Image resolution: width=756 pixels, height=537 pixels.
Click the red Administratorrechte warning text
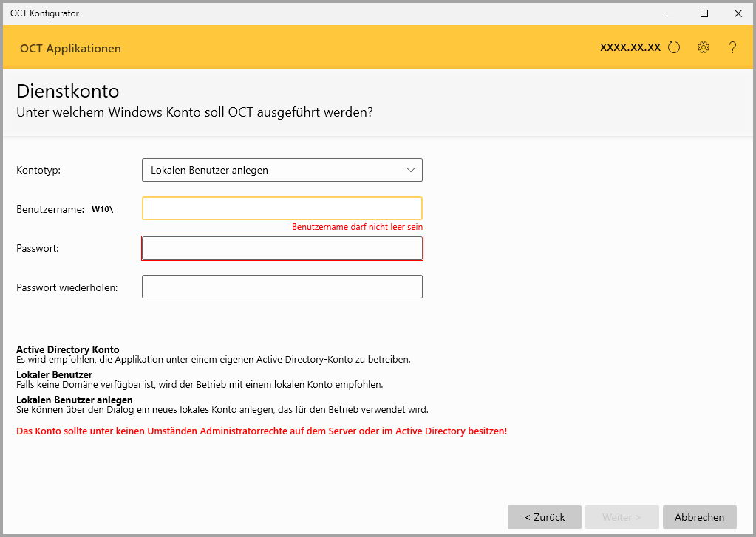(x=262, y=431)
